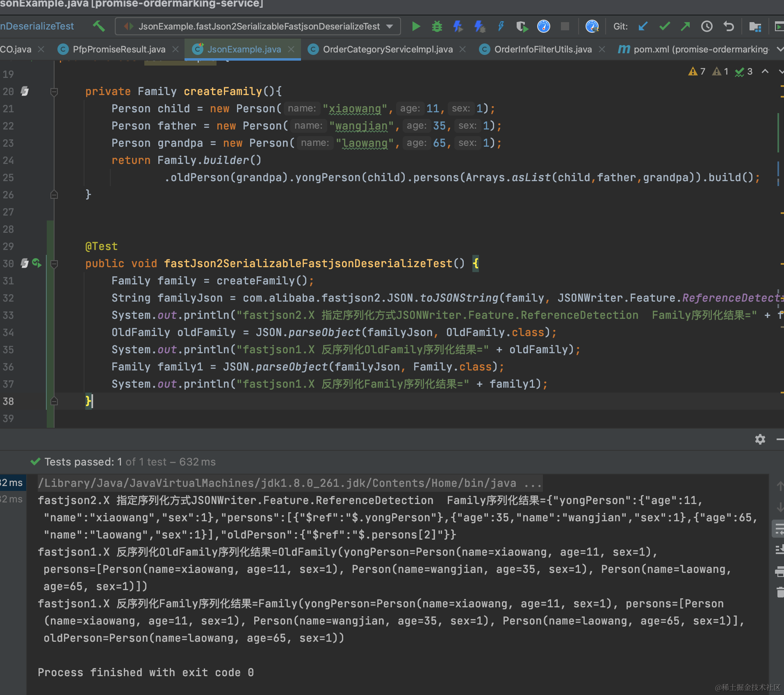Click the JRebel gutter icon on line 20
784x695 pixels.
(25, 91)
